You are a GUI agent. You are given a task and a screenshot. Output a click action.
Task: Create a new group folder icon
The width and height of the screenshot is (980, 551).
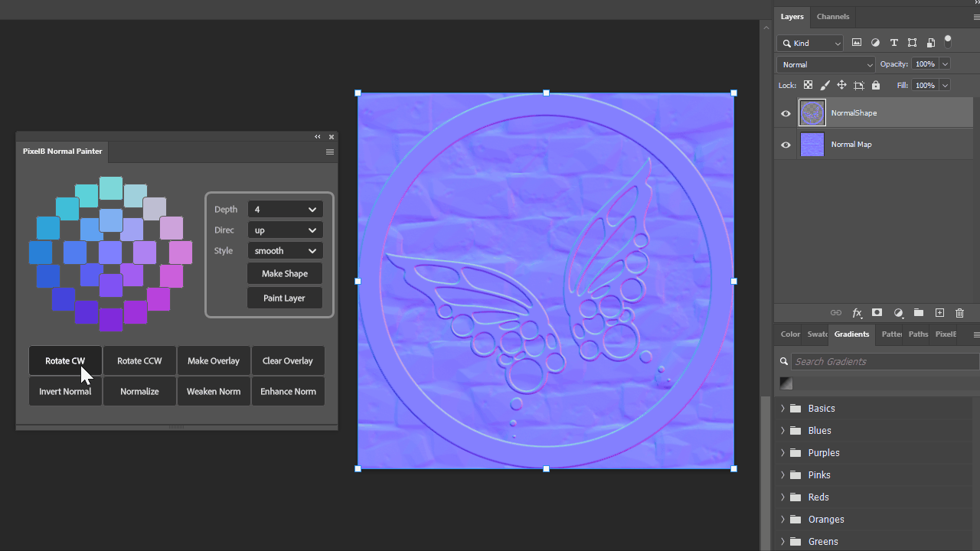pos(919,313)
